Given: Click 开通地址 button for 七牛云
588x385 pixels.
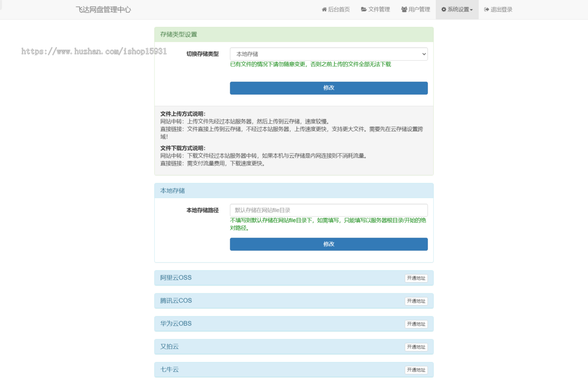Looking at the screenshot, I should pyautogui.click(x=416, y=370).
